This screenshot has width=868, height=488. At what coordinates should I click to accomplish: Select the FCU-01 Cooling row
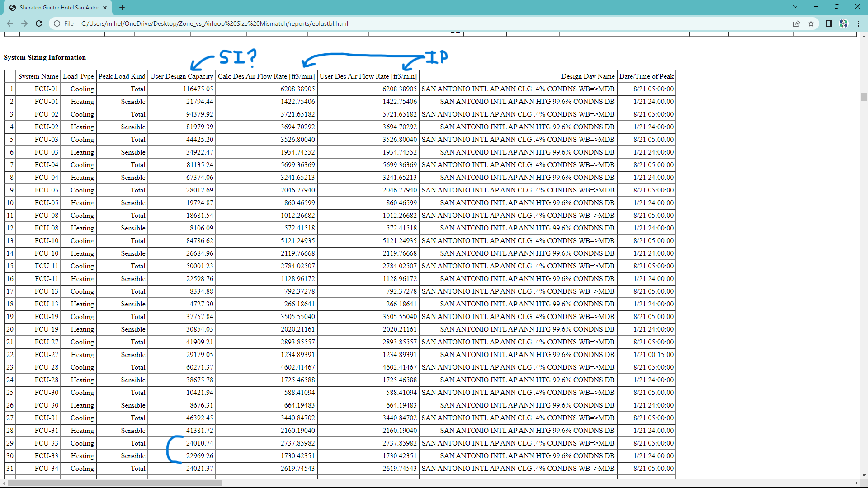[x=181, y=89]
